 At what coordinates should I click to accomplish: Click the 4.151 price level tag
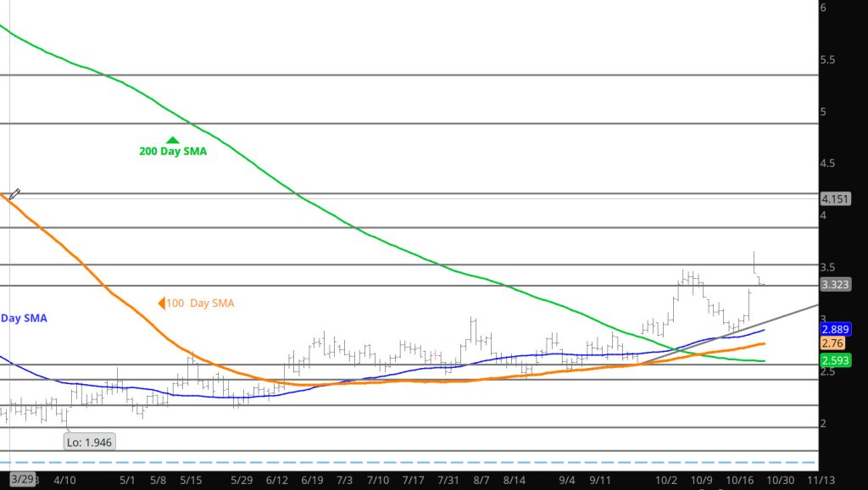[835, 198]
